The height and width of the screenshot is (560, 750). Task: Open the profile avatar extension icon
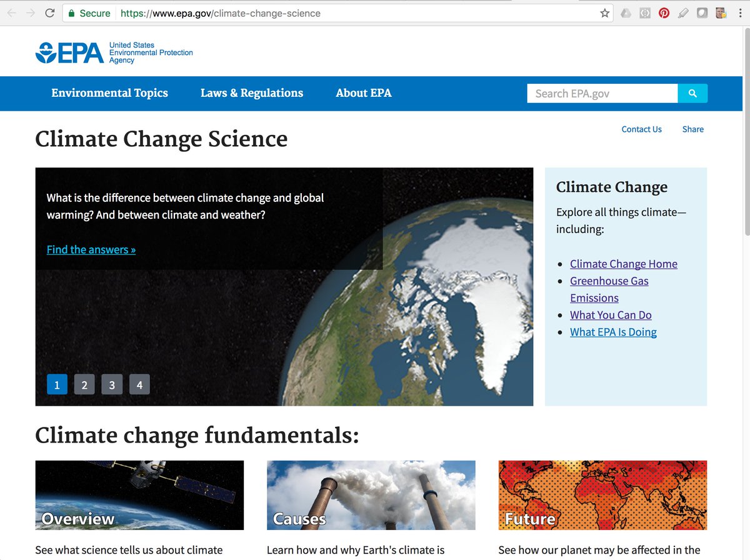point(721,13)
